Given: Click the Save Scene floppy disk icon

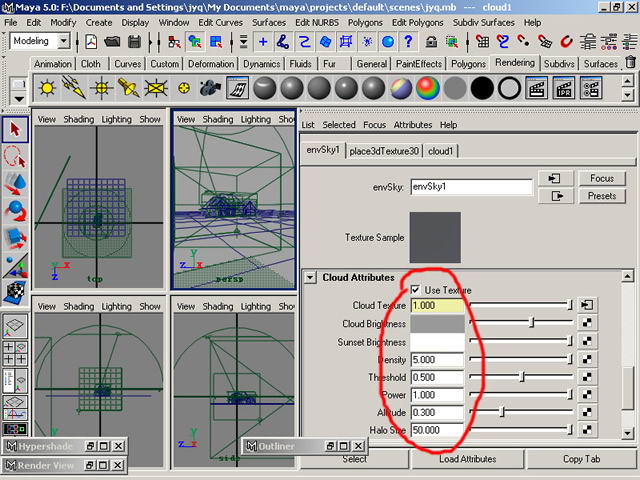Looking at the screenshot, I should tap(134, 42).
